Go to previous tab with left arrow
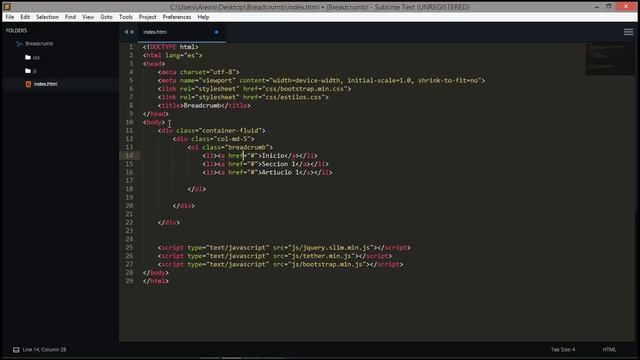640x360 pixels. (126, 32)
